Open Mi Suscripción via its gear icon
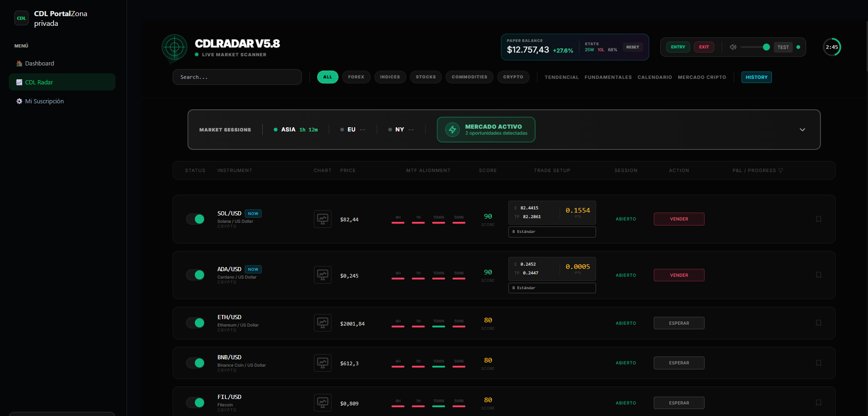This screenshot has height=416, width=868. coord(19,101)
